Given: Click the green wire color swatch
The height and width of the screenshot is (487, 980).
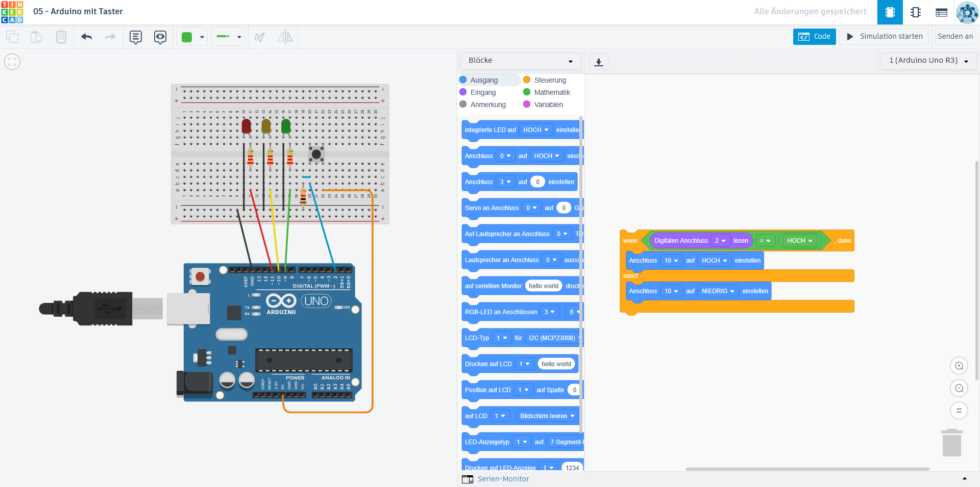Looking at the screenshot, I should [x=187, y=37].
